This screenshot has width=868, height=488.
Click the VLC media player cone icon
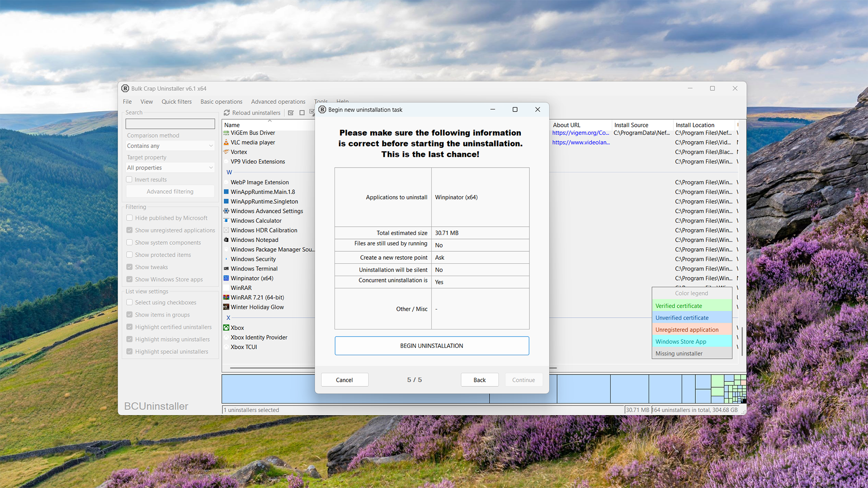tap(226, 142)
